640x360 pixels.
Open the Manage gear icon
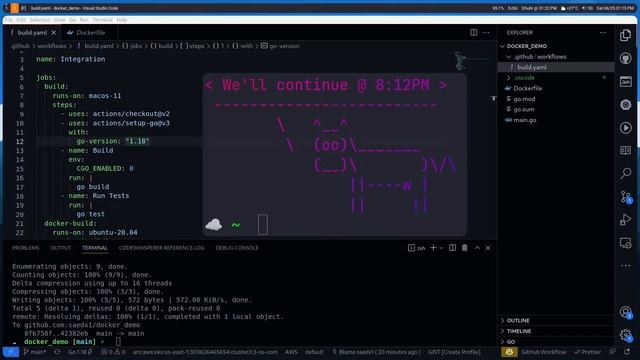(625, 336)
